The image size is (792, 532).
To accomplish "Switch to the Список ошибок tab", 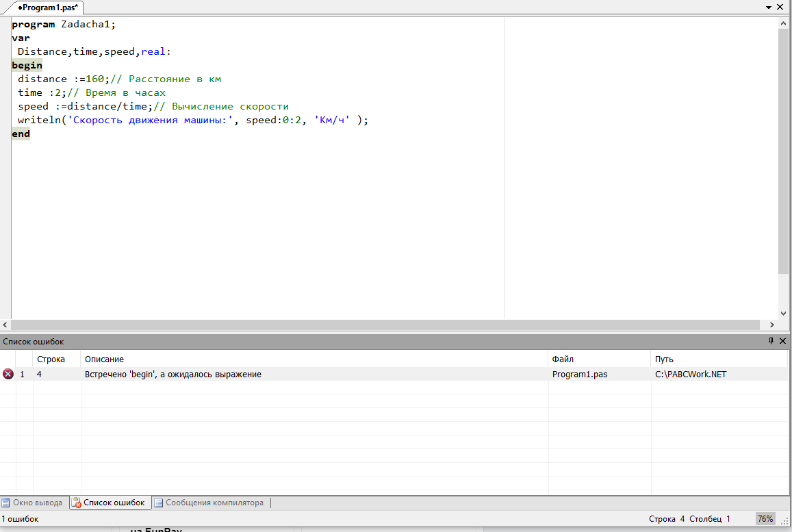I will tap(110, 503).
